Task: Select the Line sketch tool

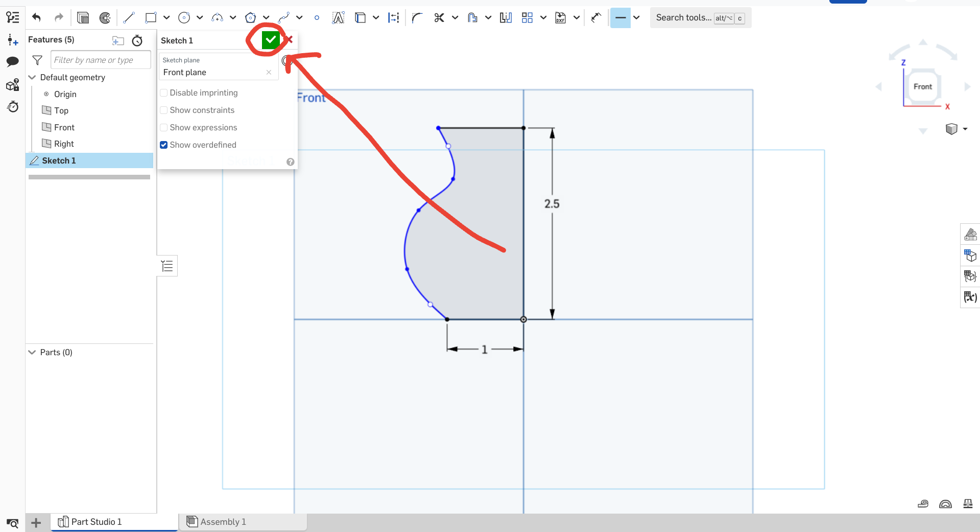Action: [129, 18]
